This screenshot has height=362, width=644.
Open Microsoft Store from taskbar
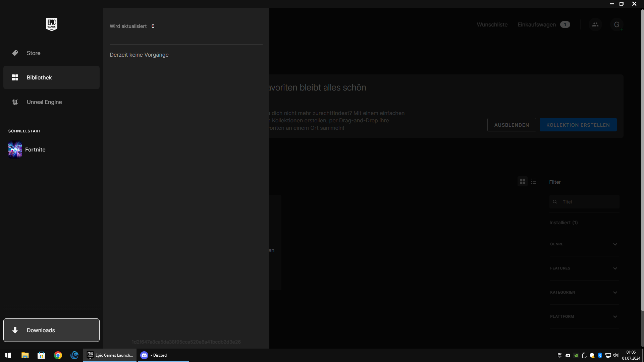click(41, 355)
